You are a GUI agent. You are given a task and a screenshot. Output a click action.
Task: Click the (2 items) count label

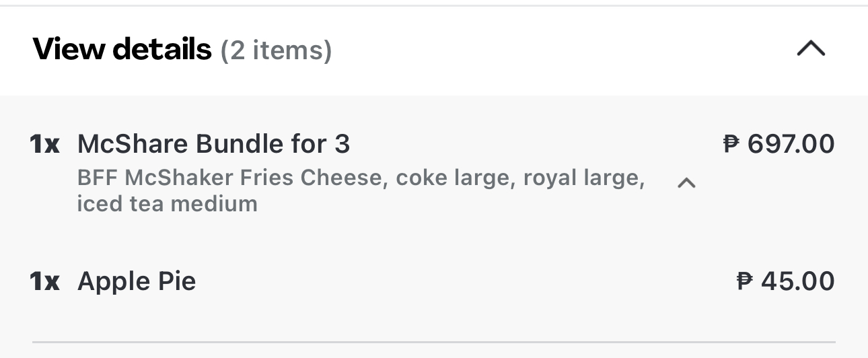276,50
